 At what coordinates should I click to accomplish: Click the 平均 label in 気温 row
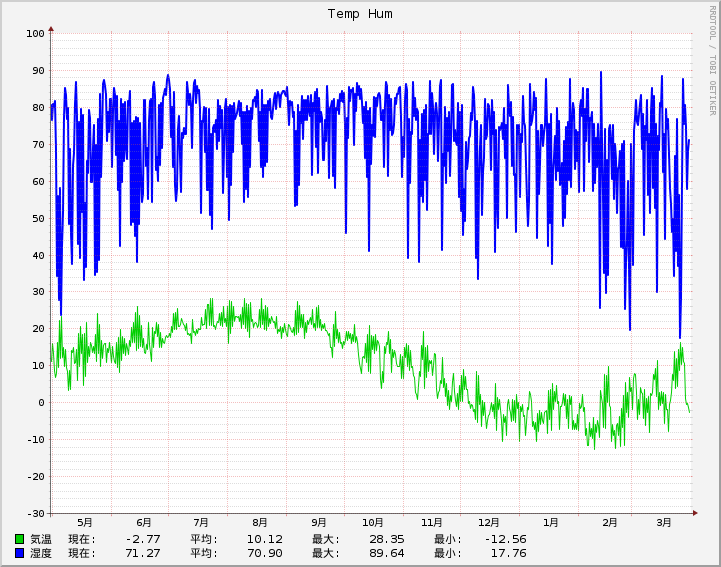point(204,539)
